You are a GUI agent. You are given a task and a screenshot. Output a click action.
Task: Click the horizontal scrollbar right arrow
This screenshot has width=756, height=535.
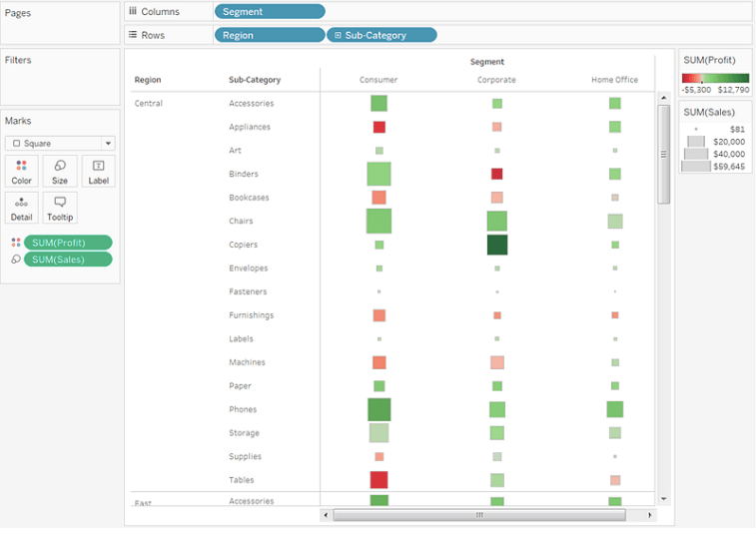point(650,515)
